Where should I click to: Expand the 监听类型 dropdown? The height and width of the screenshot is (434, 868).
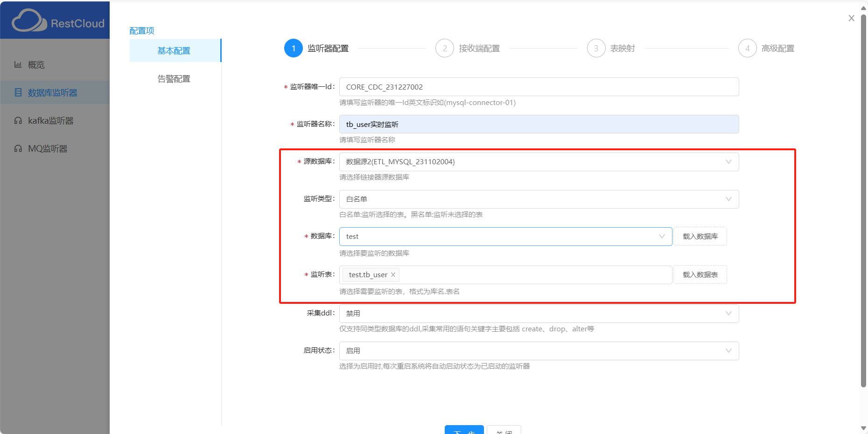pyautogui.click(x=539, y=199)
